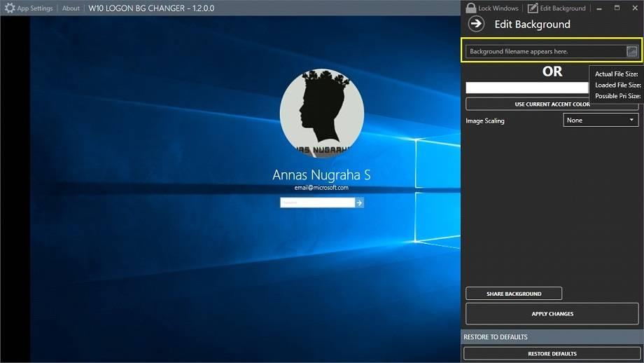The height and width of the screenshot is (363, 644).
Task: Close the W10 Logon BG Changer window
Action: (x=635, y=8)
